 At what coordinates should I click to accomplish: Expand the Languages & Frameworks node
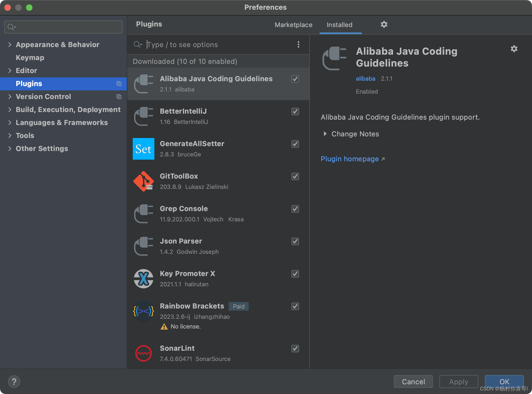(10, 123)
